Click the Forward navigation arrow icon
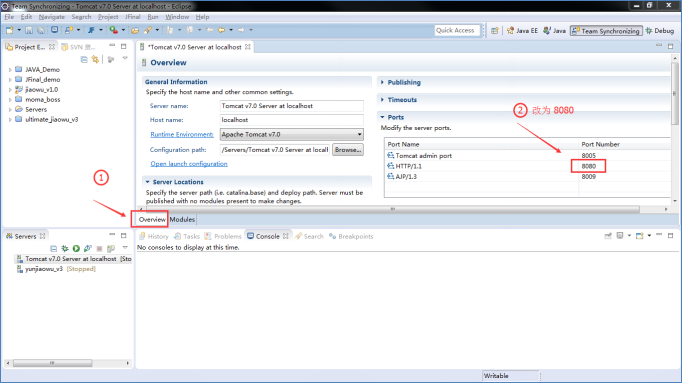 pos(241,30)
